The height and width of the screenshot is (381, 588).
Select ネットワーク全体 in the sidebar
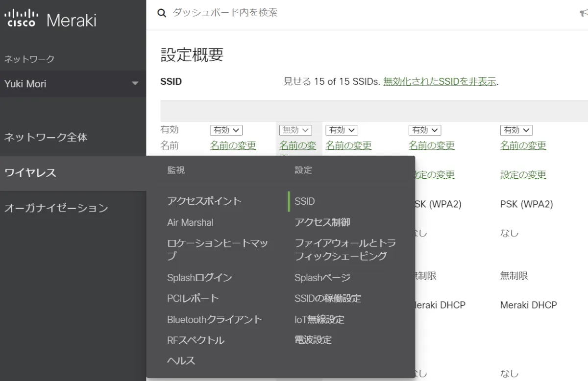[46, 137]
